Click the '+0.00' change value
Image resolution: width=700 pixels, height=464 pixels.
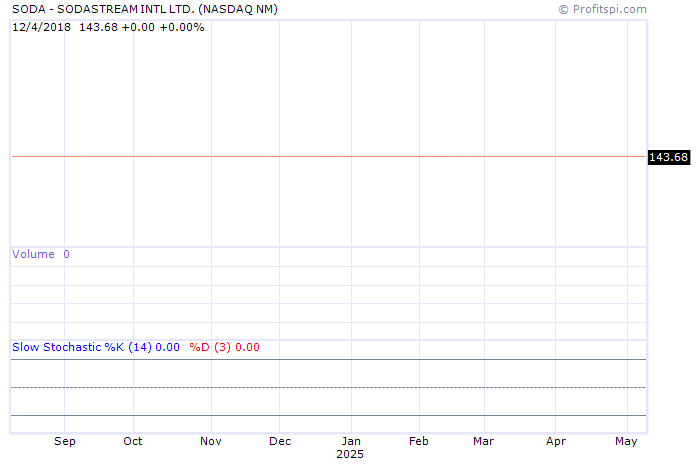(x=138, y=27)
